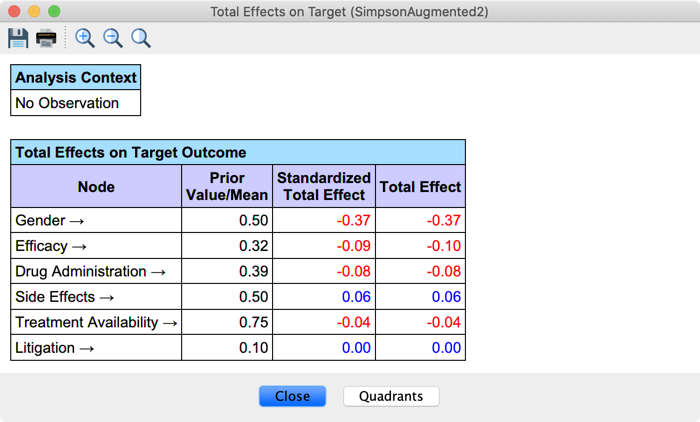
Task: Click the Standardized Total Effect header
Action: pos(323,187)
